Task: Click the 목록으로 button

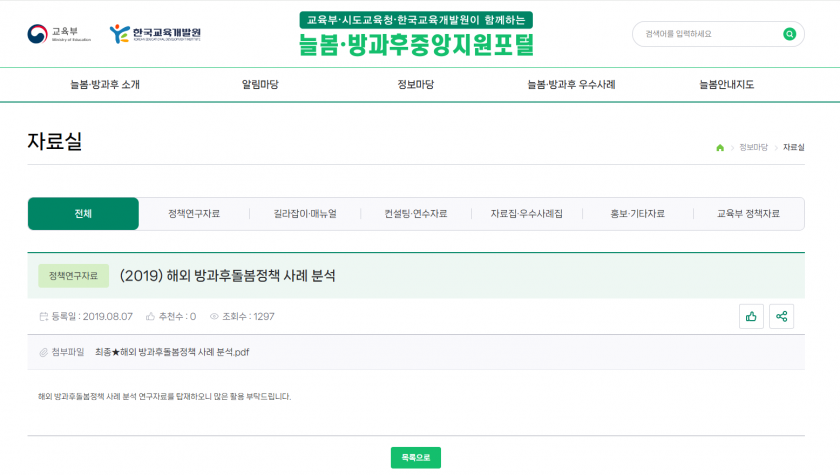Action: coord(416,458)
